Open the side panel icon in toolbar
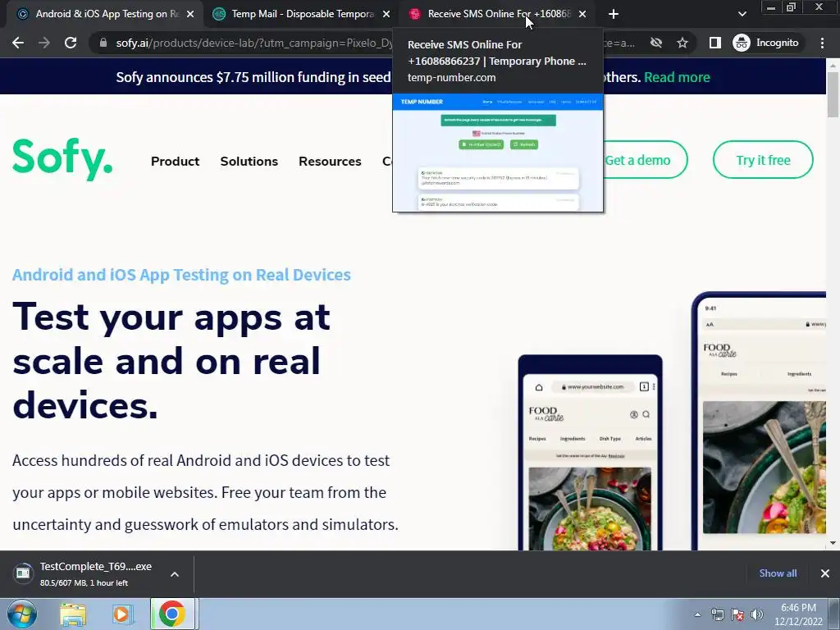 [x=714, y=43]
